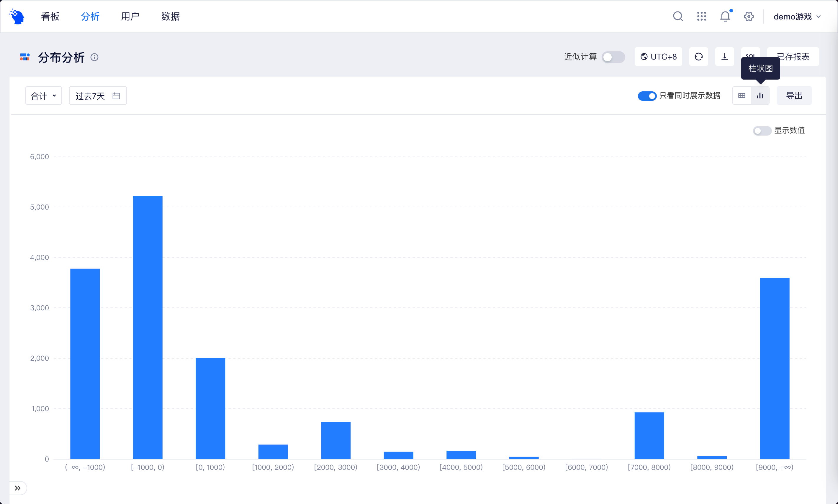Turn on the 显示数值 switch
Viewport: 838px width, 504px height.
(x=762, y=130)
